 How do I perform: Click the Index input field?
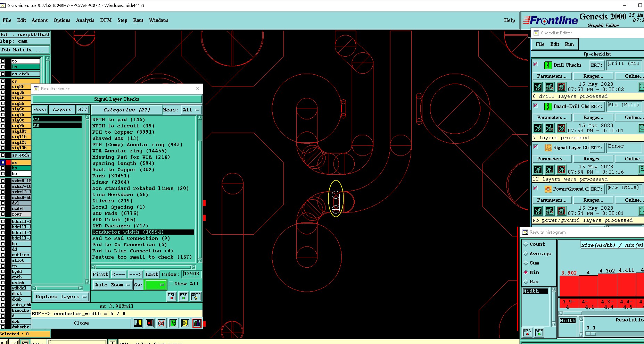pyautogui.click(x=191, y=274)
